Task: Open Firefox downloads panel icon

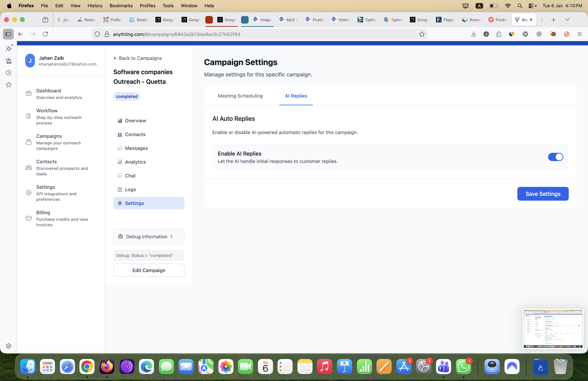Action: point(473,34)
